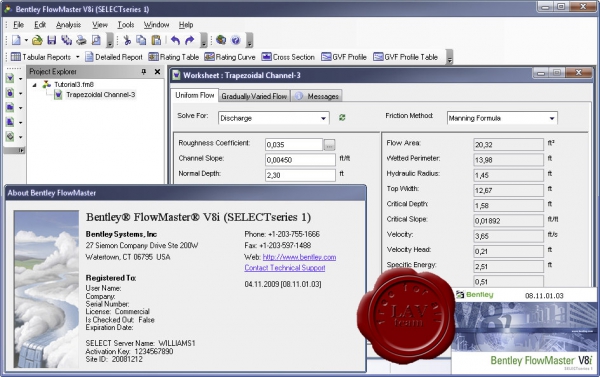Open the Rating Curve
The image size is (600, 377).
coord(230,57)
